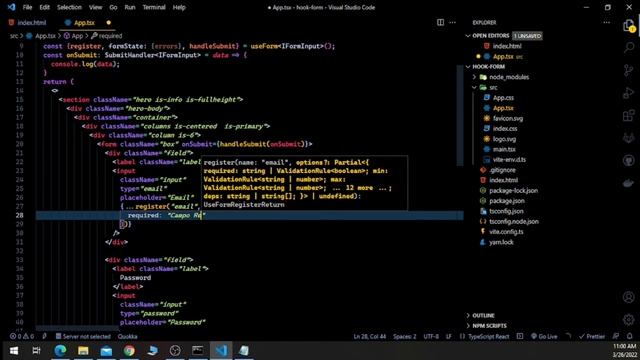Open the Accounts icon in the activity bar
The height and width of the screenshot is (360, 640).
[x=629, y=297]
